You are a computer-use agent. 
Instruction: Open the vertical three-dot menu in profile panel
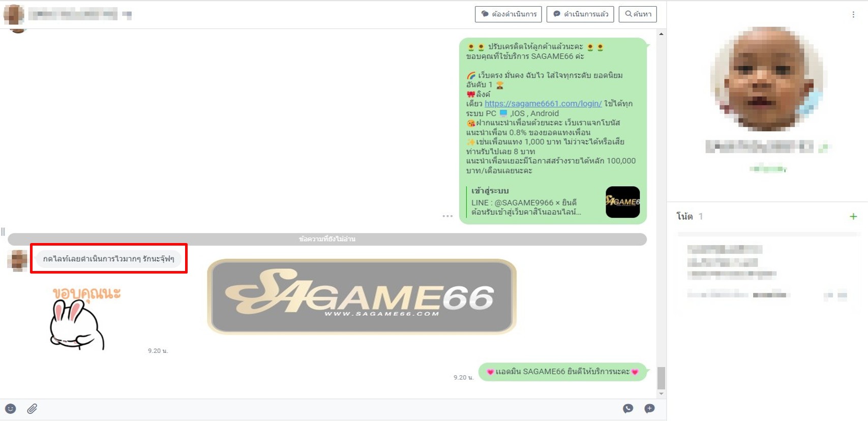pos(853,15)
